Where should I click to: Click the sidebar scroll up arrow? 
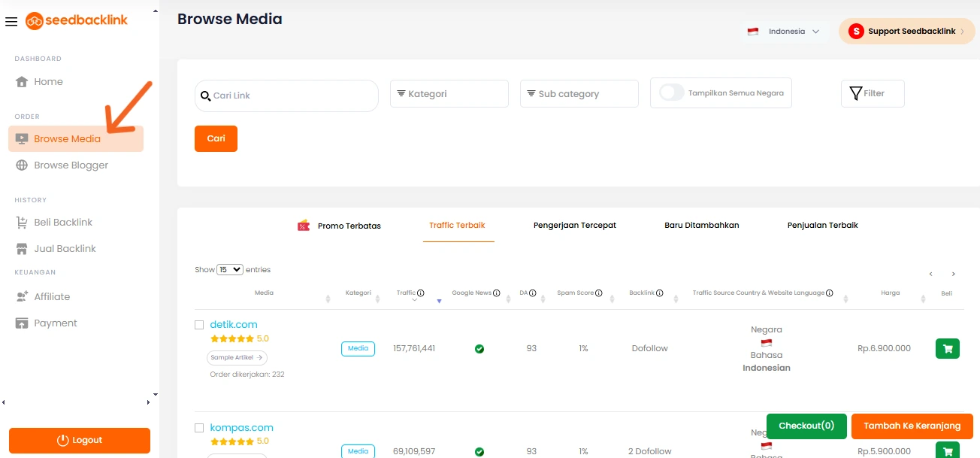[x=156, y=12]
